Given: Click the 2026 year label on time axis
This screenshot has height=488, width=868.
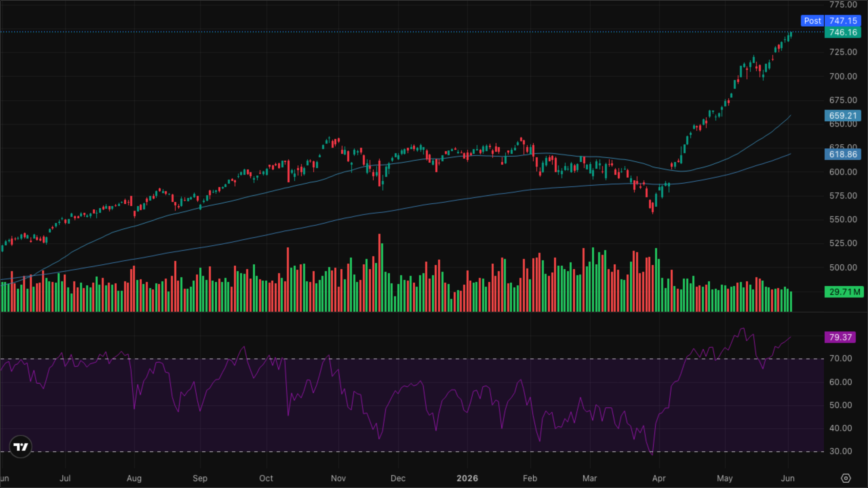Looking at the screenshot, I should click(467, 478).
